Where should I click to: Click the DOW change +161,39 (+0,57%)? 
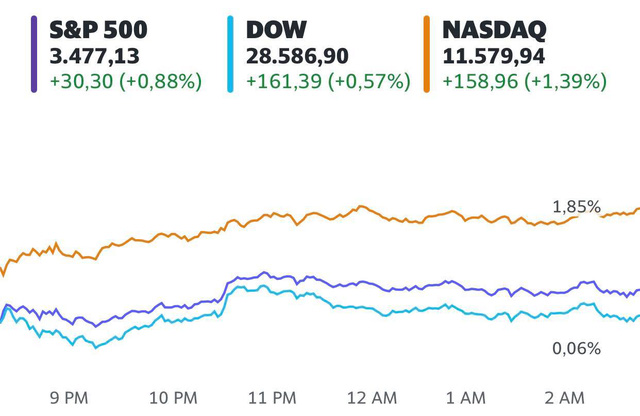tap(328, 81)
